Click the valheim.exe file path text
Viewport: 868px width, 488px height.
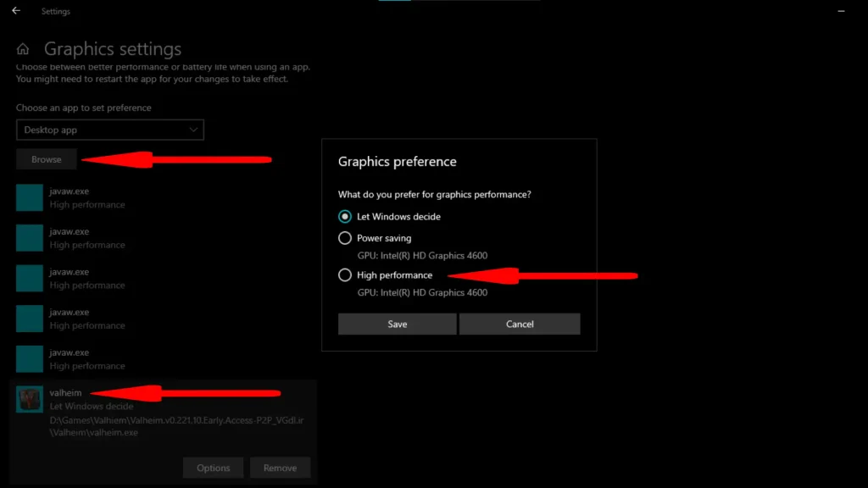click(x=176, y=427)
